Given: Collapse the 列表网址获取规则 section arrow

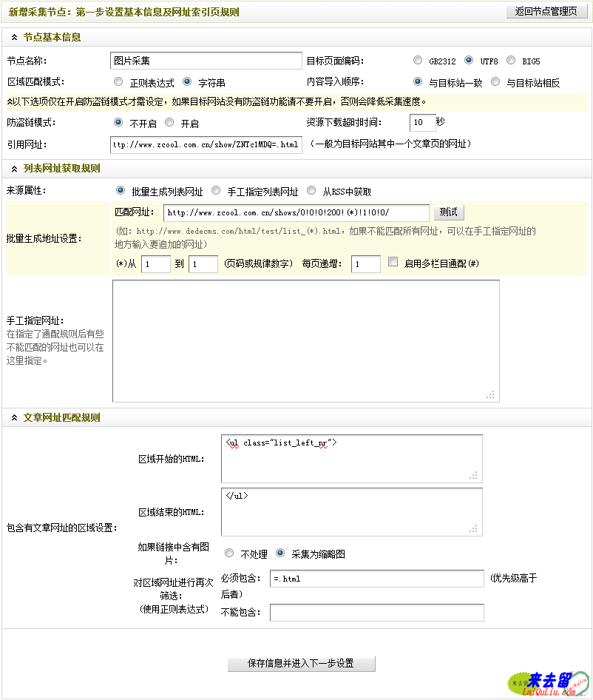Looking at the screenshot, I should pos(14,169).
